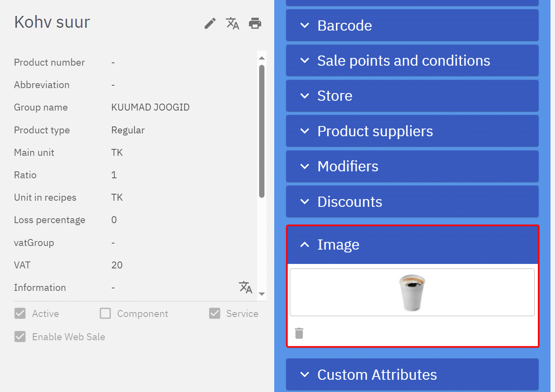Click the pencil edit icon
555x392 pixels.
point(210,24)
